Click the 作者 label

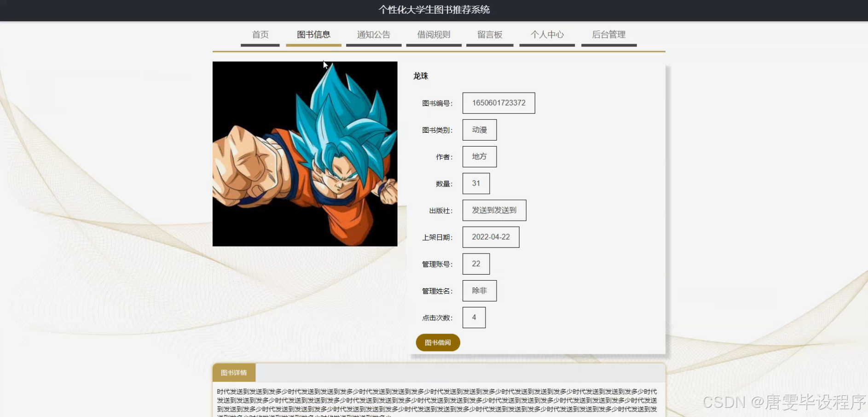pyautogui.click(x=444, y=157)
